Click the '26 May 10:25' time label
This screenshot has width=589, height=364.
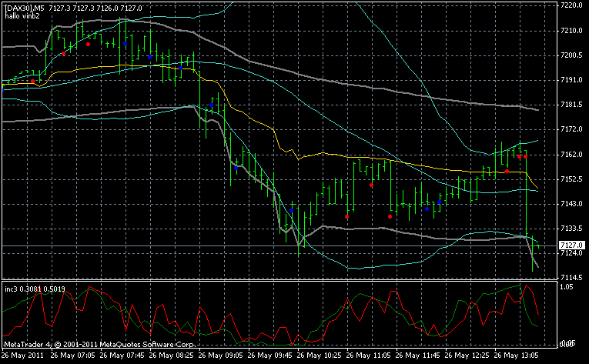click(320, 355)
